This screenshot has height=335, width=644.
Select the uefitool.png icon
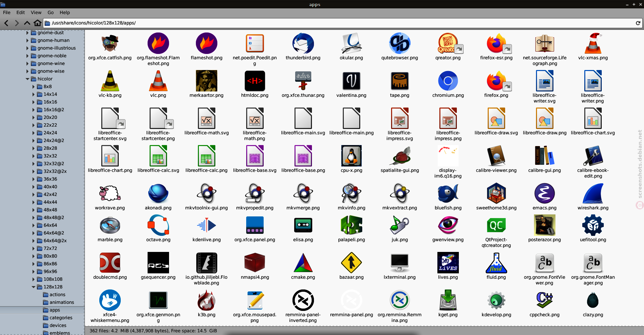[593, 225]
